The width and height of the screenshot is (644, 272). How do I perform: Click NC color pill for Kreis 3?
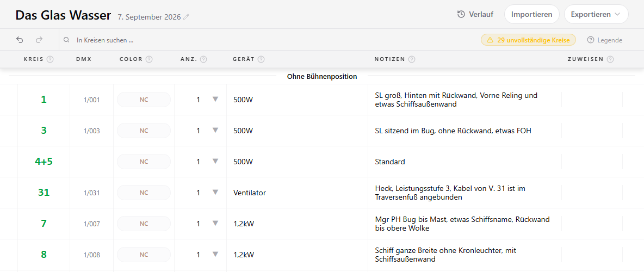point(144,131)
